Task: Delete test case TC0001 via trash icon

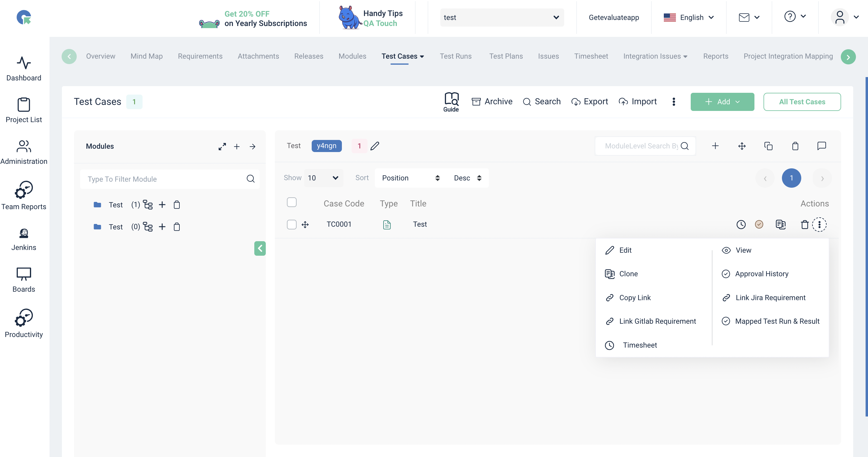Action: [804, 225]
